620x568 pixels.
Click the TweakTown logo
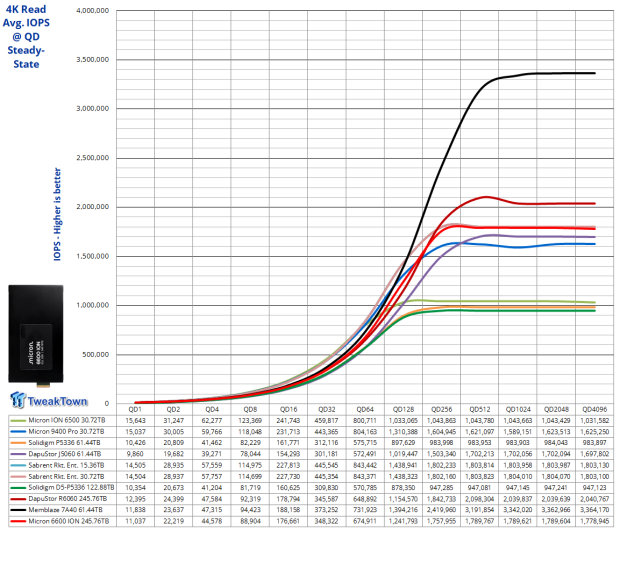point(49,400)
